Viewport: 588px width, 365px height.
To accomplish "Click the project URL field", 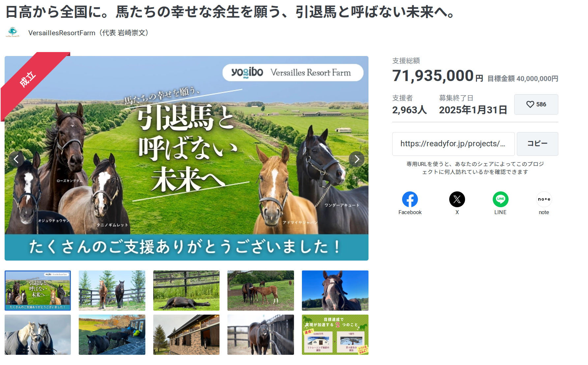I will 453,144.
